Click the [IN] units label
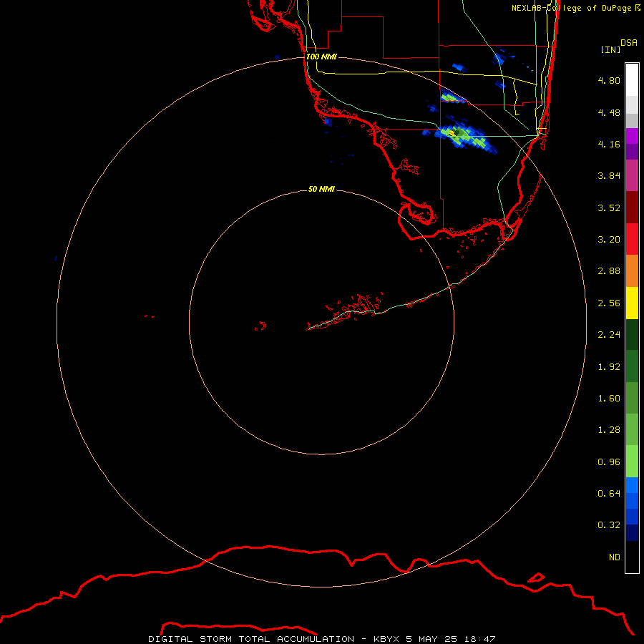This screenshot has width=644, height=644. point(610,49)
